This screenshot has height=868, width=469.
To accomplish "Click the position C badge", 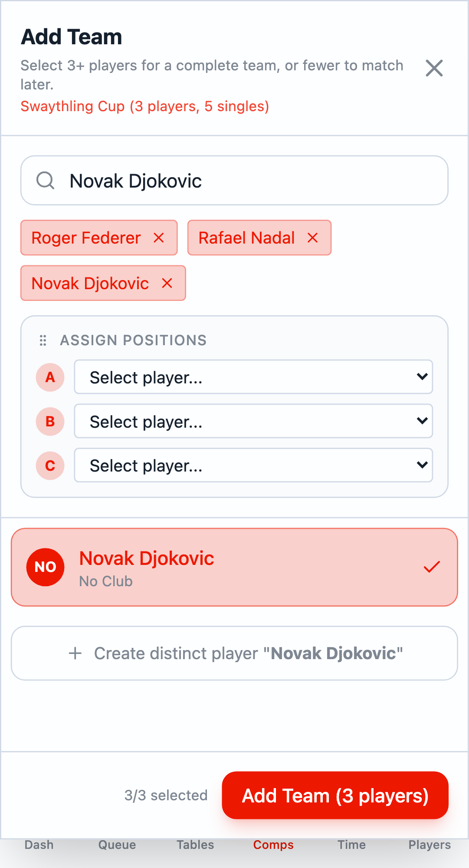I will pyautogui.click(x=50, y=465).
